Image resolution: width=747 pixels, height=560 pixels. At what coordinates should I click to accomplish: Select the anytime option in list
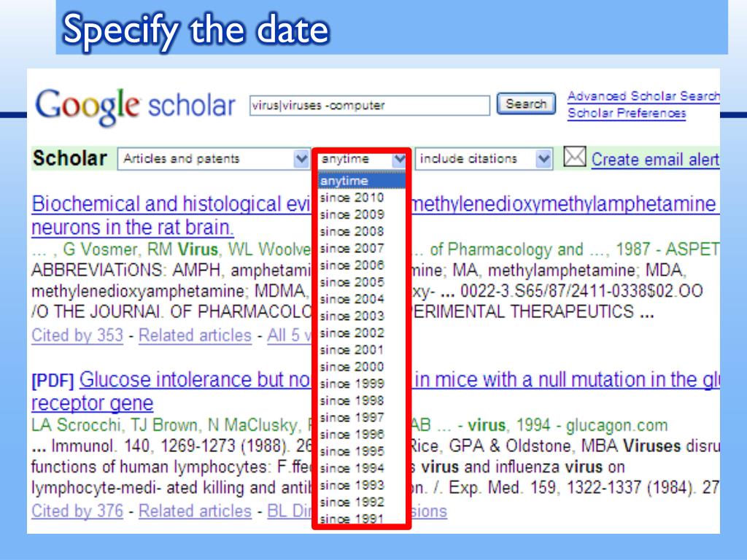[362, 181]
